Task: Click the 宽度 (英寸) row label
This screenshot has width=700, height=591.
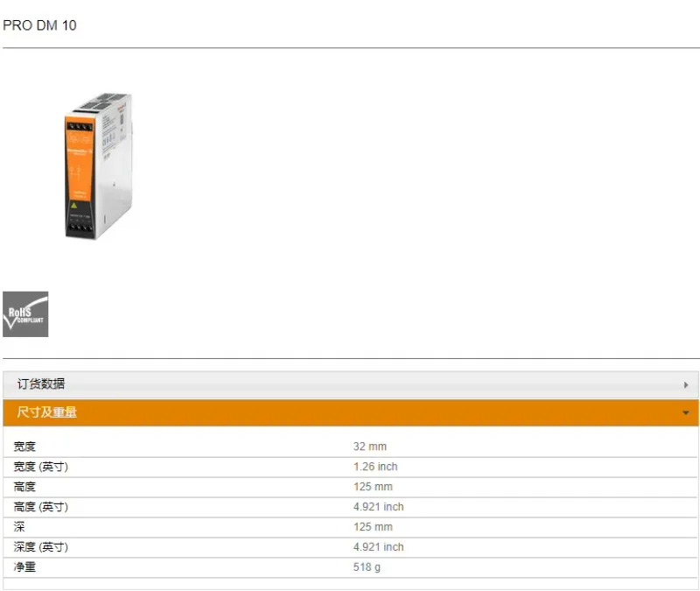Action: coord(40,467)
